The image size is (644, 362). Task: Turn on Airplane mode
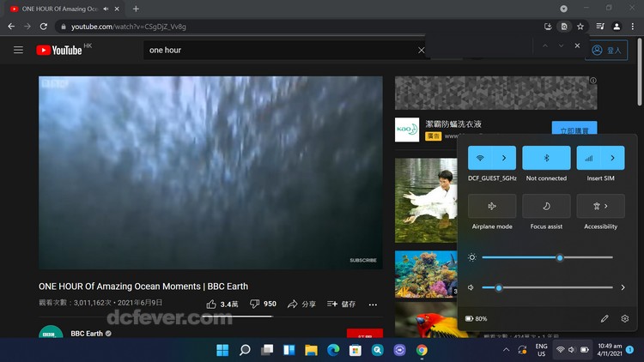492,206
